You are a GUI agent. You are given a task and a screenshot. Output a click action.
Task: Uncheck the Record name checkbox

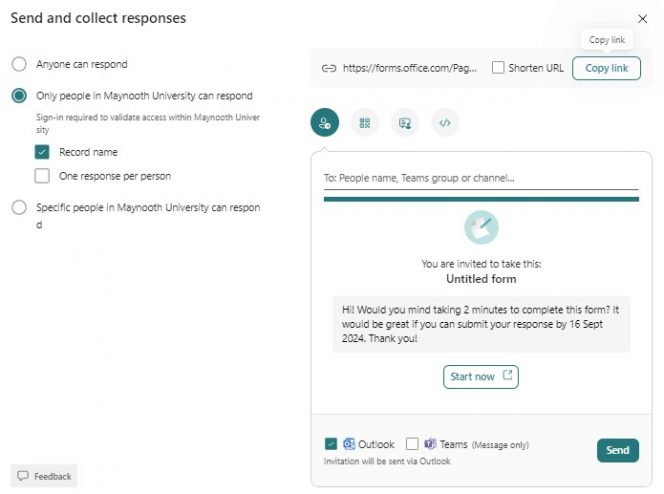click(x=42, y=152)
